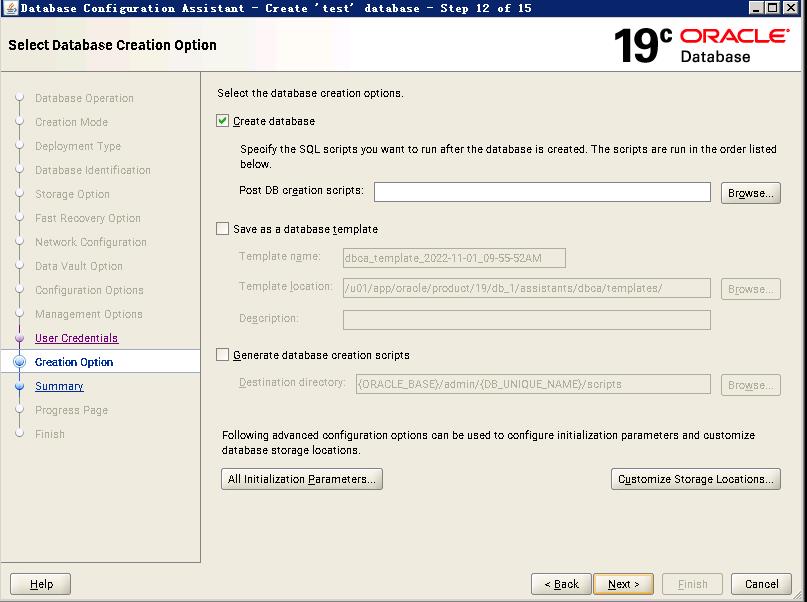The width and height of the screenshot is (807, 602).
Task: Click the disabled Finish button
Action: click(692, 584)
